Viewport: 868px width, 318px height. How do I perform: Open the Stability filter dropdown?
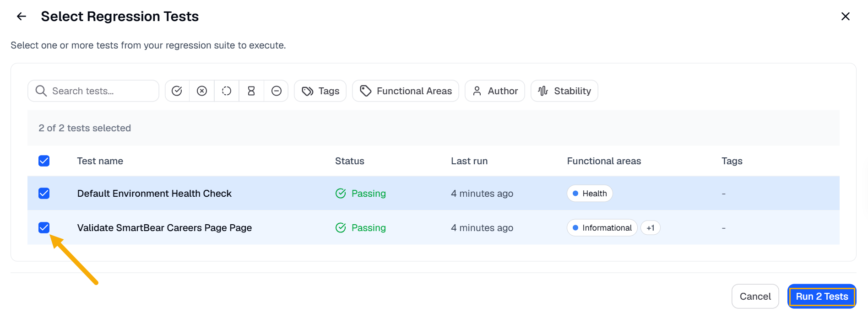[x=564, y=91]
